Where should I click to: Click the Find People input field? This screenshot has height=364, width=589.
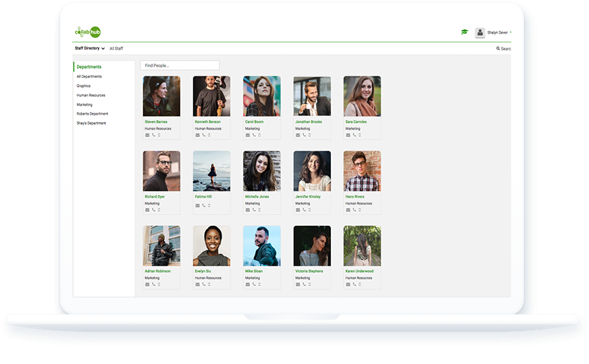[180, 65]
